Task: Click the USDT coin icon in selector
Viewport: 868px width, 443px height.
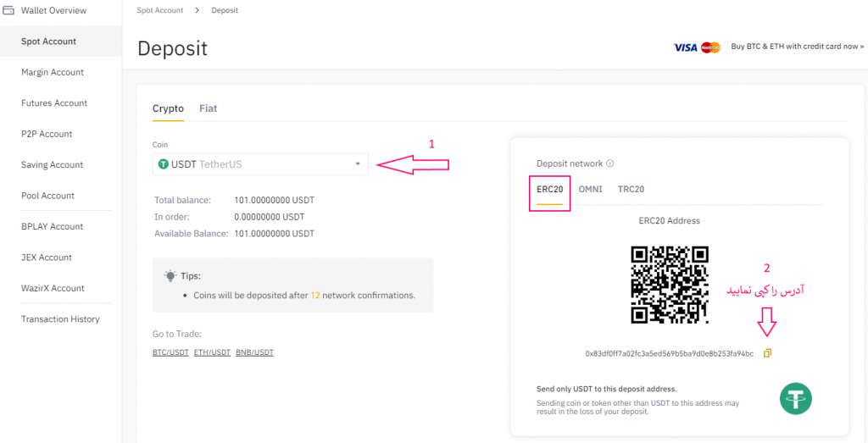Action: point(164,163)
